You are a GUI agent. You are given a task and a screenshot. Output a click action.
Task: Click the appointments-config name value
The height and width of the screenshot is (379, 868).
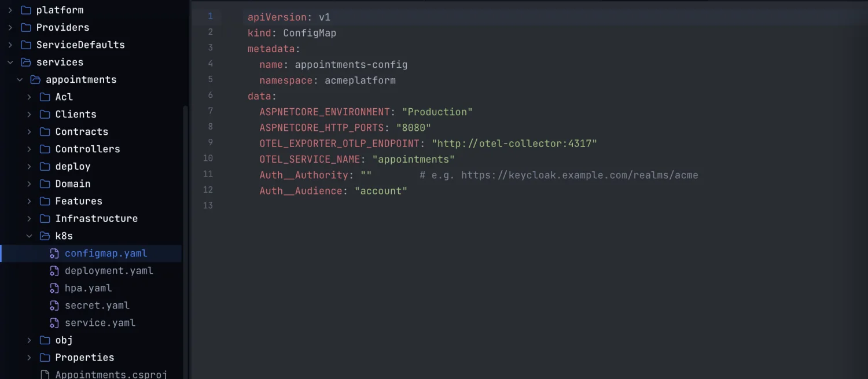[351, 65]
